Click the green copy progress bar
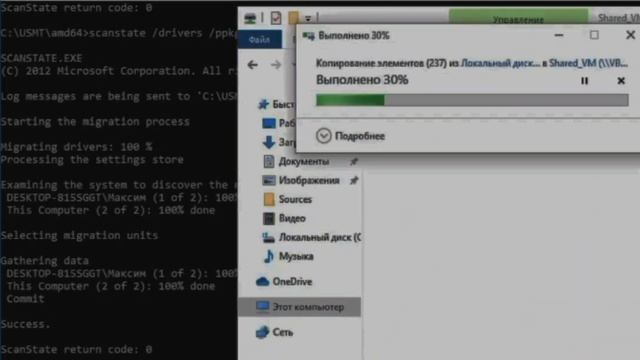 pyautogui.click(x=472, y=100)
